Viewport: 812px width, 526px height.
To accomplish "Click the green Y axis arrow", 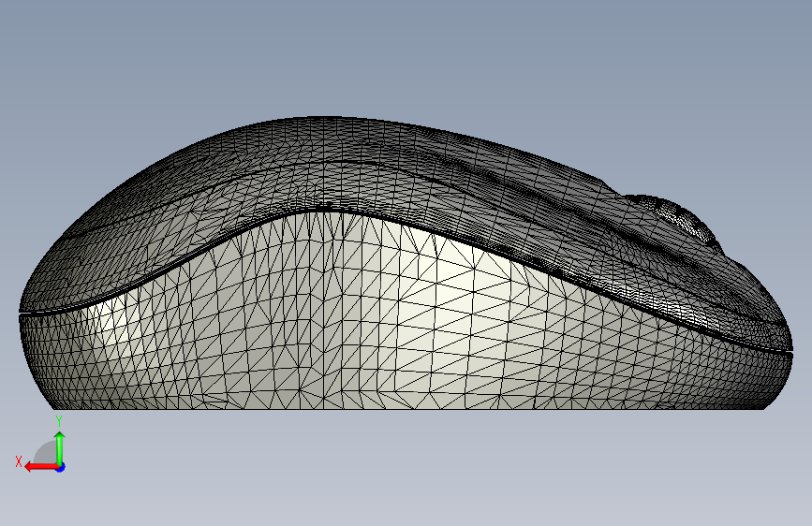I will 60,447.
